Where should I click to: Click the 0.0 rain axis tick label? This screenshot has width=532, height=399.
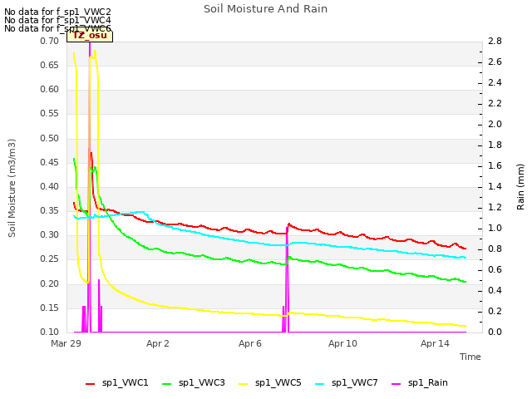495,332
